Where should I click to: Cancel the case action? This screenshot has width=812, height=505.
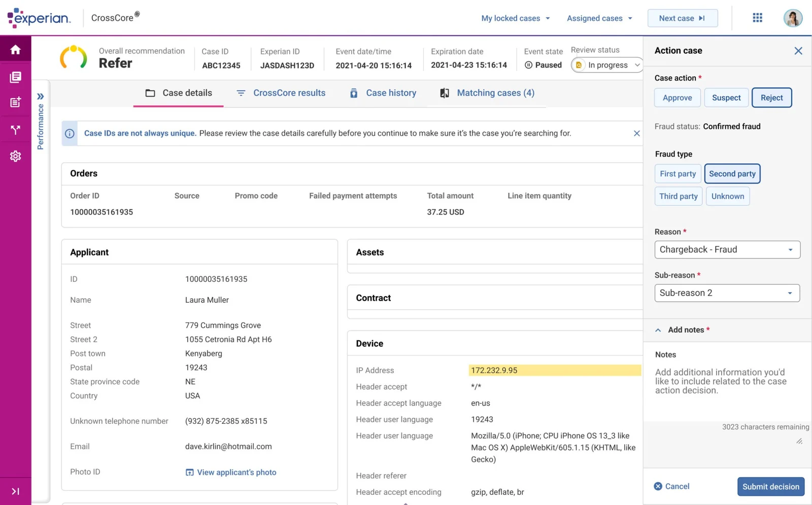(x=671, y=486)
